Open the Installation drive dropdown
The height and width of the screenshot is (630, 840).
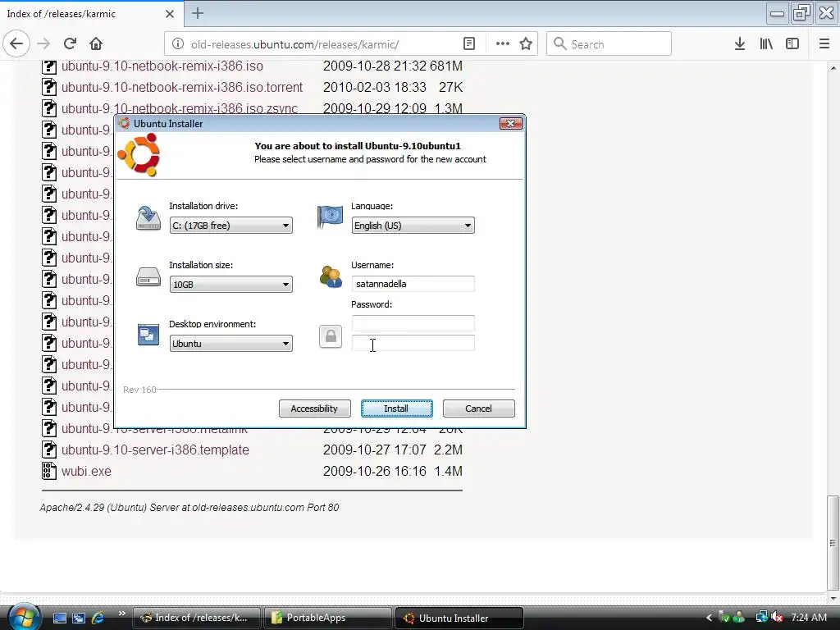pos(231,226)
